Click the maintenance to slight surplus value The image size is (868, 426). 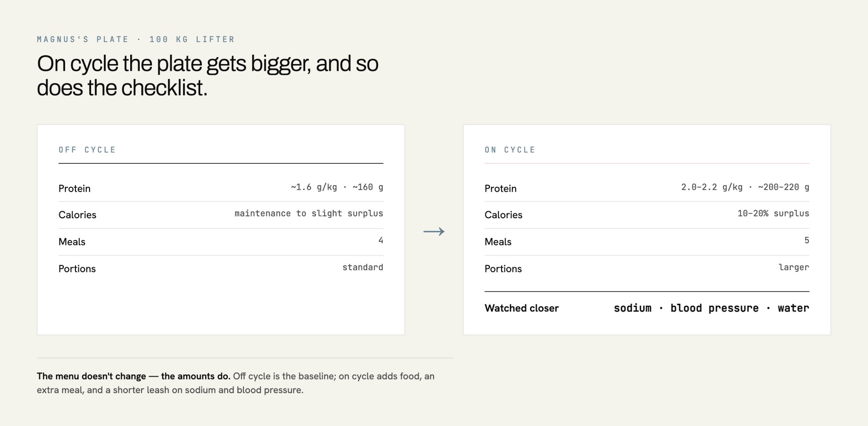click(x=309, y=214)
